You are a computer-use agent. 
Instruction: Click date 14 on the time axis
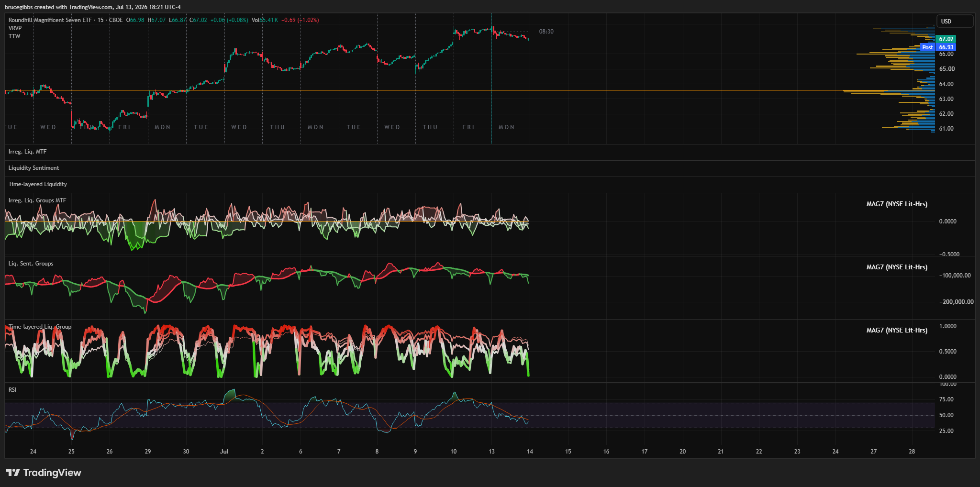(530, 452)
